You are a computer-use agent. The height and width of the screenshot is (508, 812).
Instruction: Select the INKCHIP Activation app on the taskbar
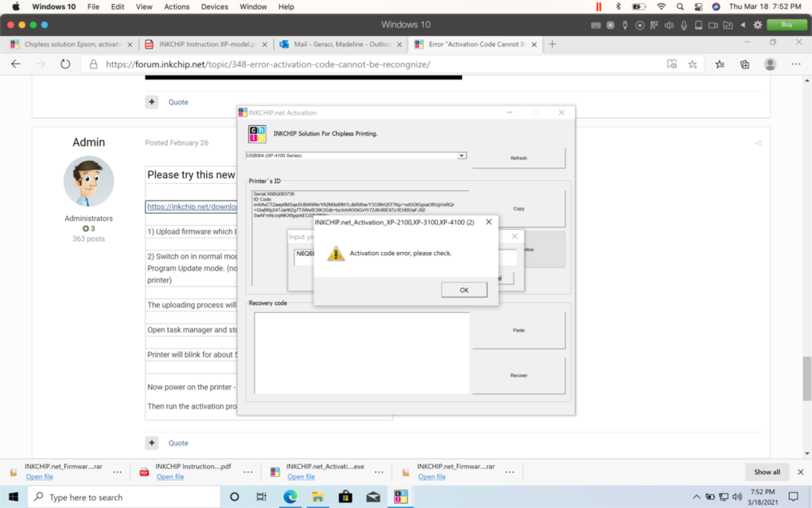[x=400, y=497]
